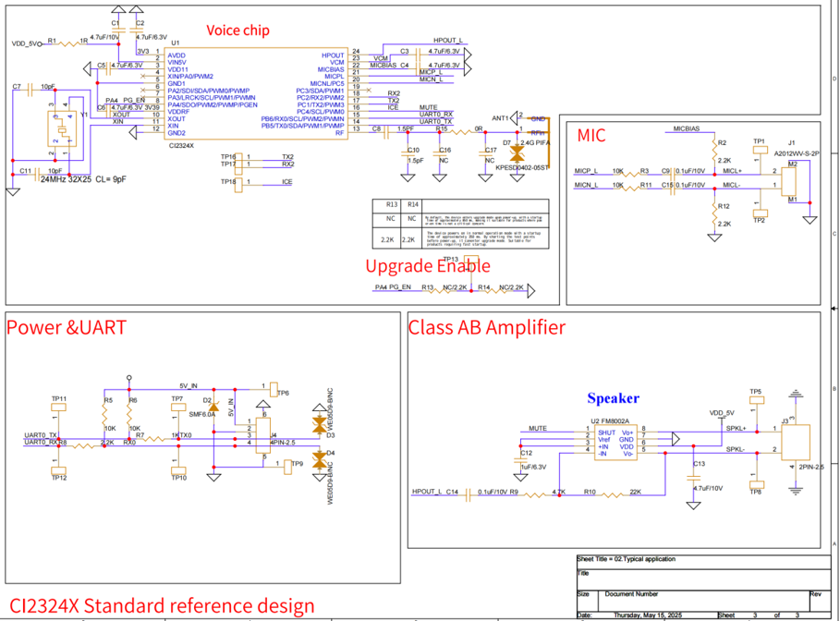Select the "MIC" section heading

click(591, 136)
